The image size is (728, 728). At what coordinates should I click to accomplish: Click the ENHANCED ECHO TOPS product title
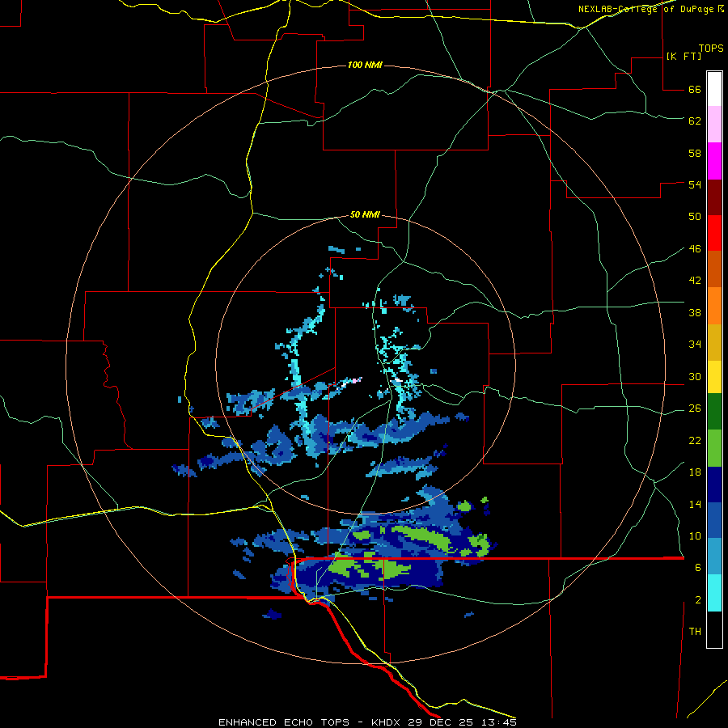284,722
